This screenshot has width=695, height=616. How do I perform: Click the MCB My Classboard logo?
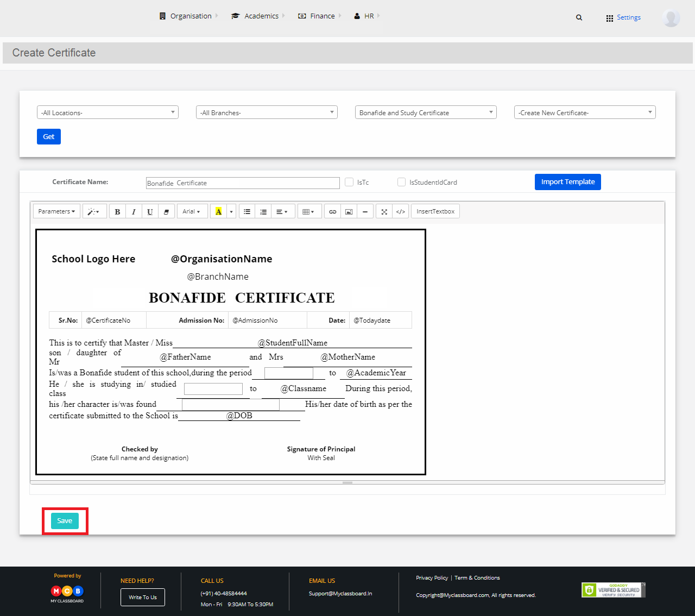click(x=67, y=593)
